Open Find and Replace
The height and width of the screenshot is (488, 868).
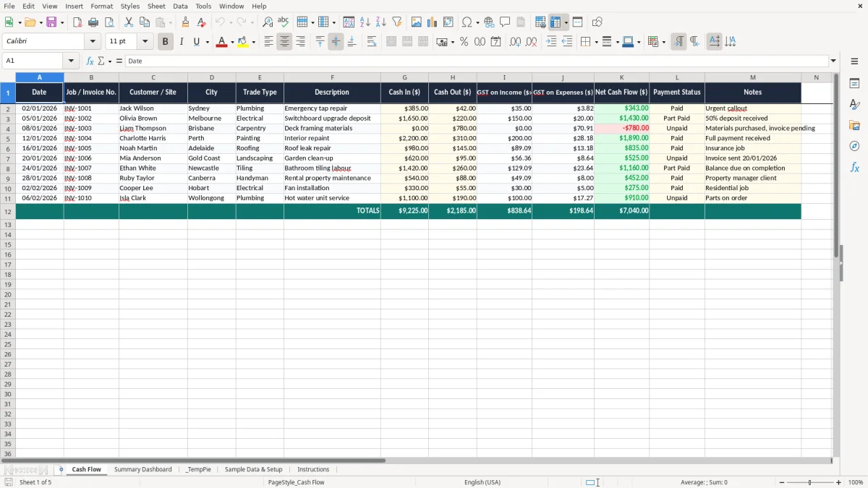point(268,22)
